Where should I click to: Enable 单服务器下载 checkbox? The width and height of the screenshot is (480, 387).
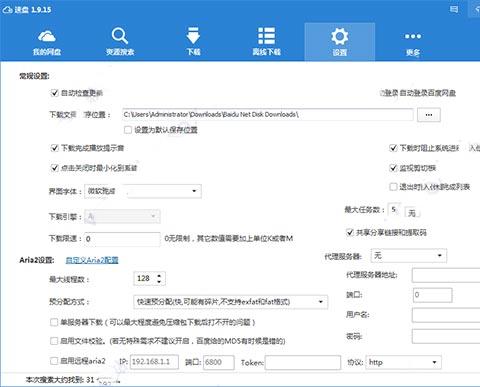54,322
